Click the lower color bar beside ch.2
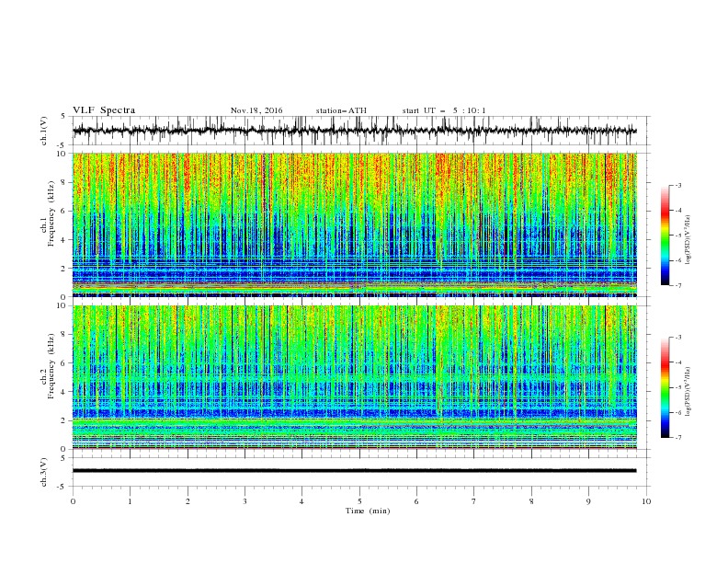 (665, 387)
